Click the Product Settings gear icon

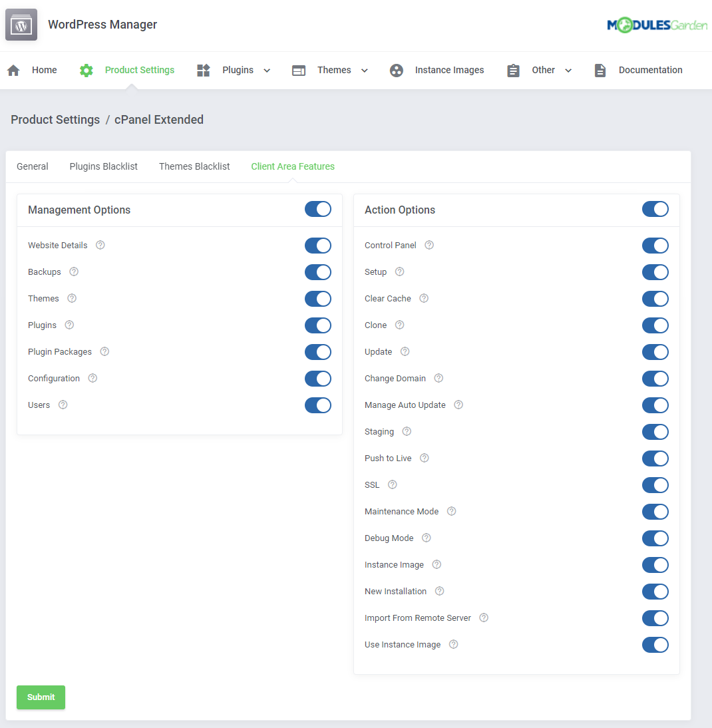[x=87, y=70]
